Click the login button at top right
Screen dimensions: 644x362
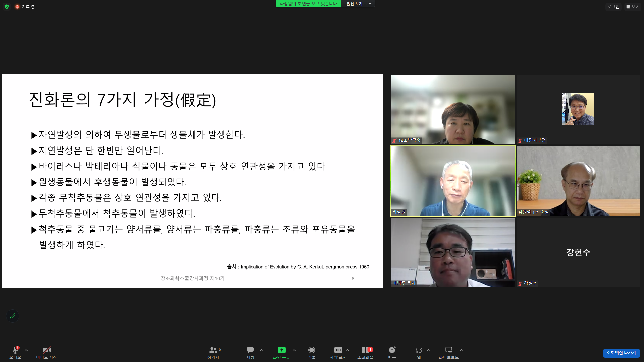coord(613,7)
